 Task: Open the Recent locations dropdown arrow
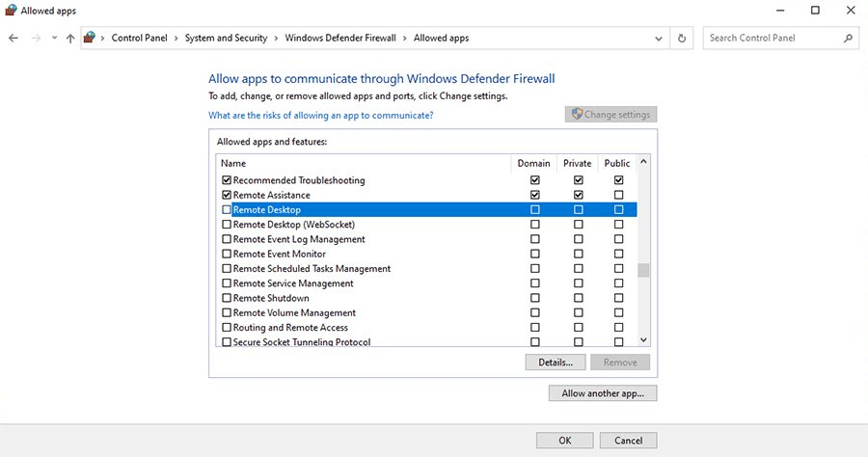[x=54, y=39]
